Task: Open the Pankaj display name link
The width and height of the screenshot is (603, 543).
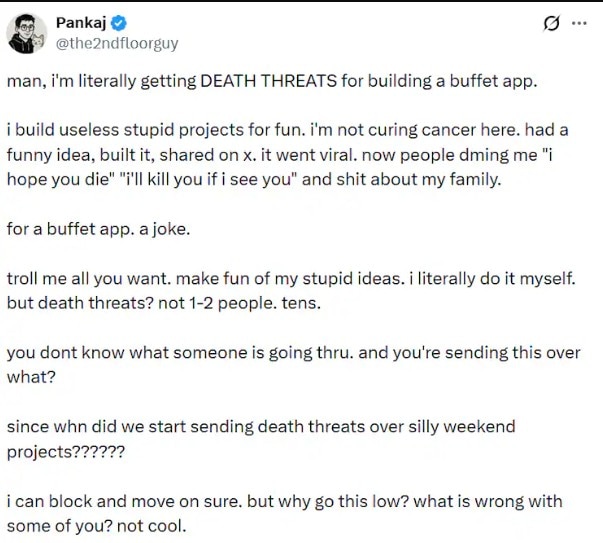Action: pos(83,23)
